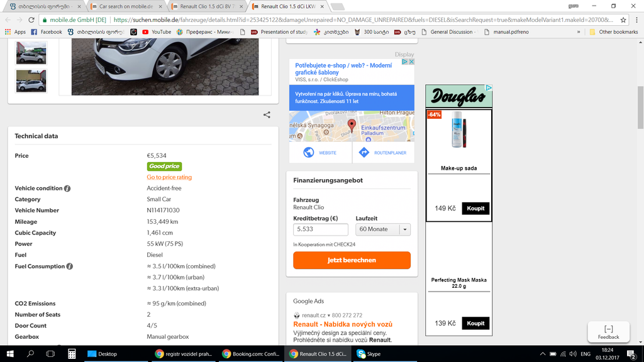
Task: Open Fuel Consumption info icon
Action: 69,266
